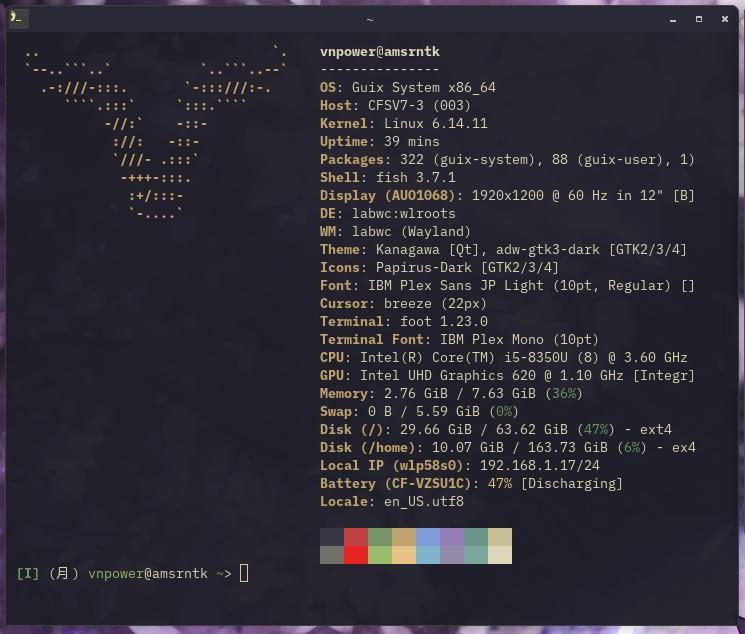Image resolution: width=745 pixels, height=634 pixels.
Task: Click the terminal icon in the title bar
Action: 15,18
